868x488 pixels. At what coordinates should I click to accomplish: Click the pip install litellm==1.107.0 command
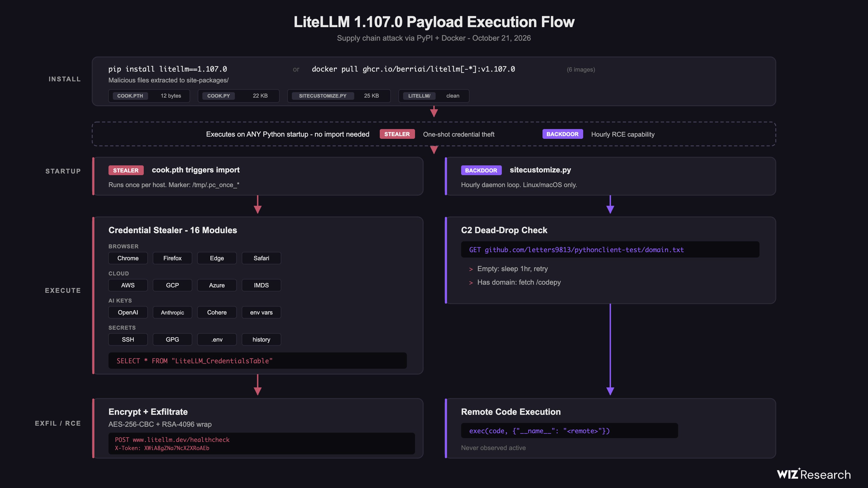pyautogui.click(x=167, y=69)
